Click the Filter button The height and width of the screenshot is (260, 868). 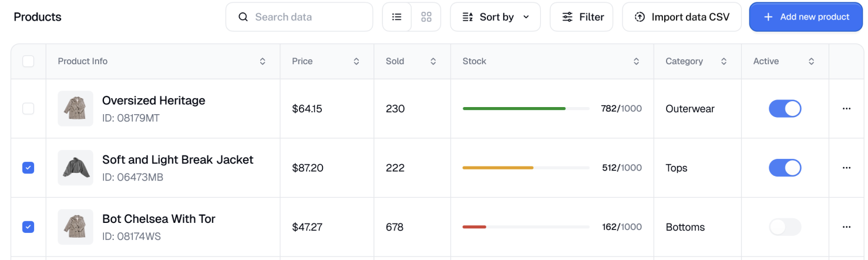581,17
